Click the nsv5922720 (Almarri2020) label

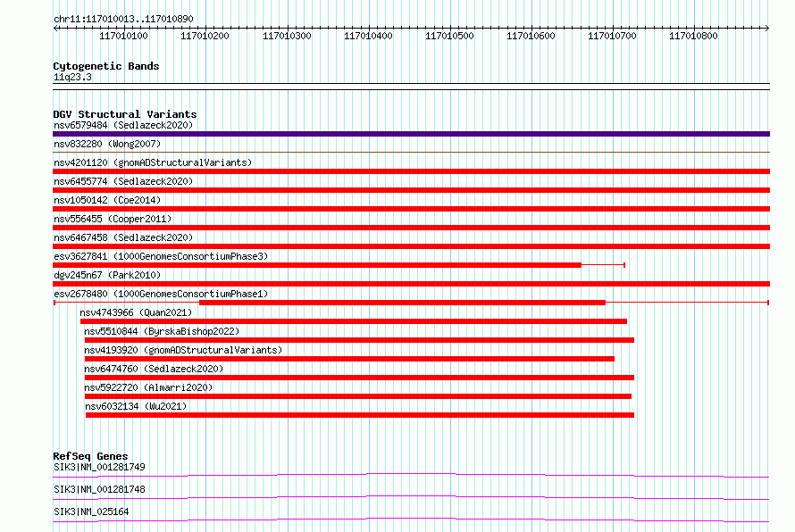148,387
